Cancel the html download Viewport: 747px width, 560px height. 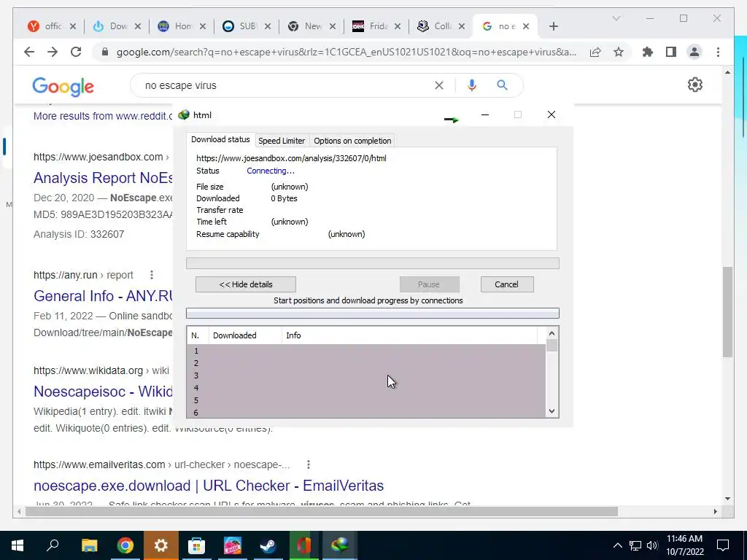click(x=507, y=284)
